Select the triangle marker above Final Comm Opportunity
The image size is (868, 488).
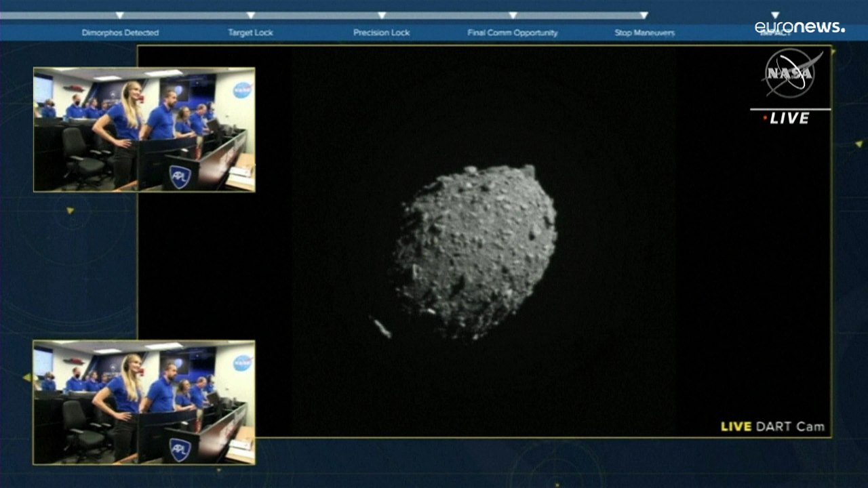point(513,15)
